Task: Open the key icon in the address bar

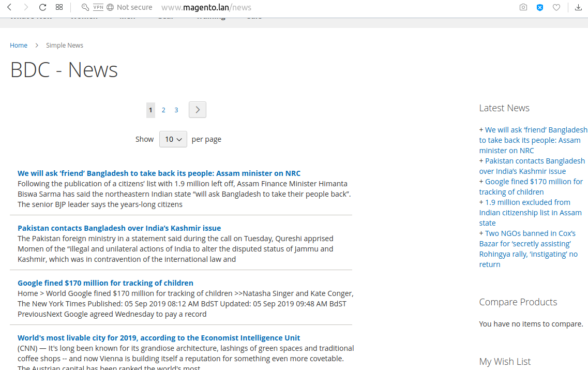Action: point(85,7)
